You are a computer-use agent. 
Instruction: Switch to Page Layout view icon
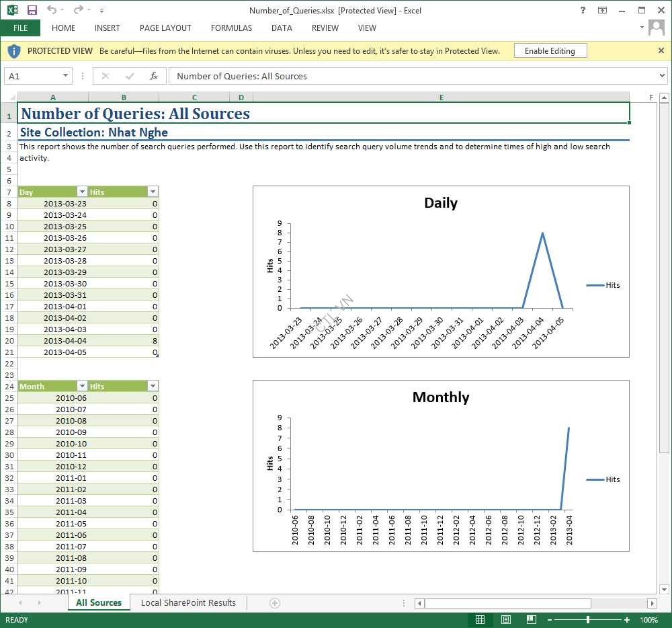click(x=506, y=619)
